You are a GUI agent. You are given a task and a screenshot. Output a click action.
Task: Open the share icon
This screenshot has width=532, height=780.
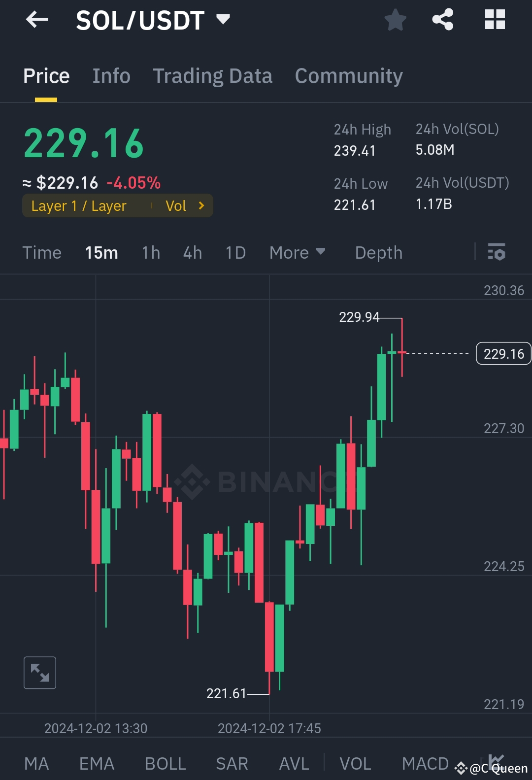pyautogui.click(x=442, y=20)
